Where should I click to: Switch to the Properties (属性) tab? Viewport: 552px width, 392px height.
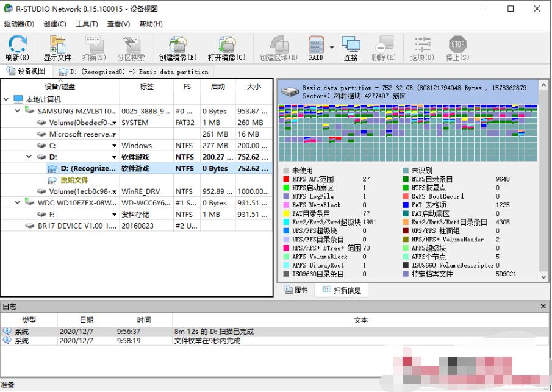[296, 290]
